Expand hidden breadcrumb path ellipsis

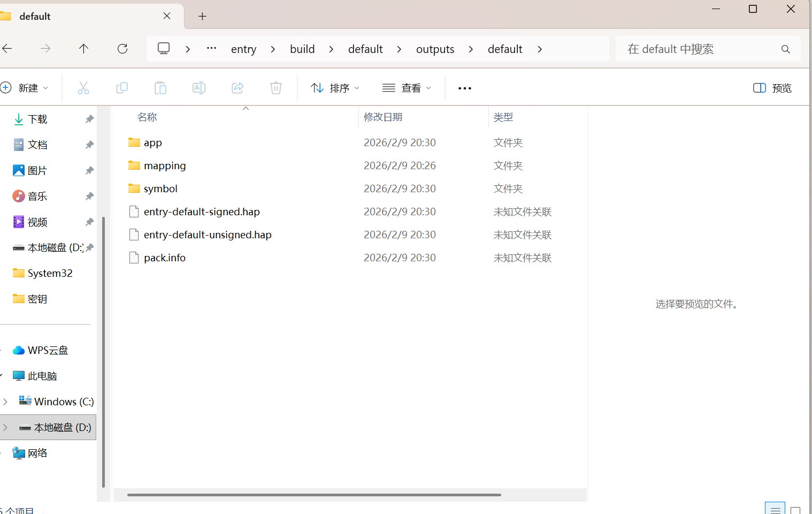click(212, 49)
